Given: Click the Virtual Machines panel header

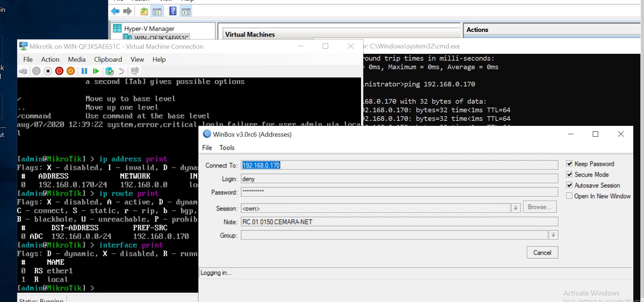Looking at the screenshot, I should 250,34.
